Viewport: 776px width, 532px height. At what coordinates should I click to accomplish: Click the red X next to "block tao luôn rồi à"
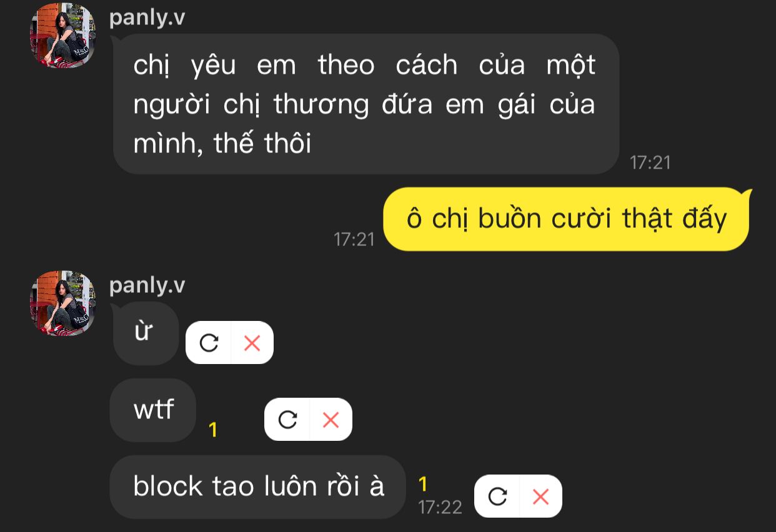[540, 496]
